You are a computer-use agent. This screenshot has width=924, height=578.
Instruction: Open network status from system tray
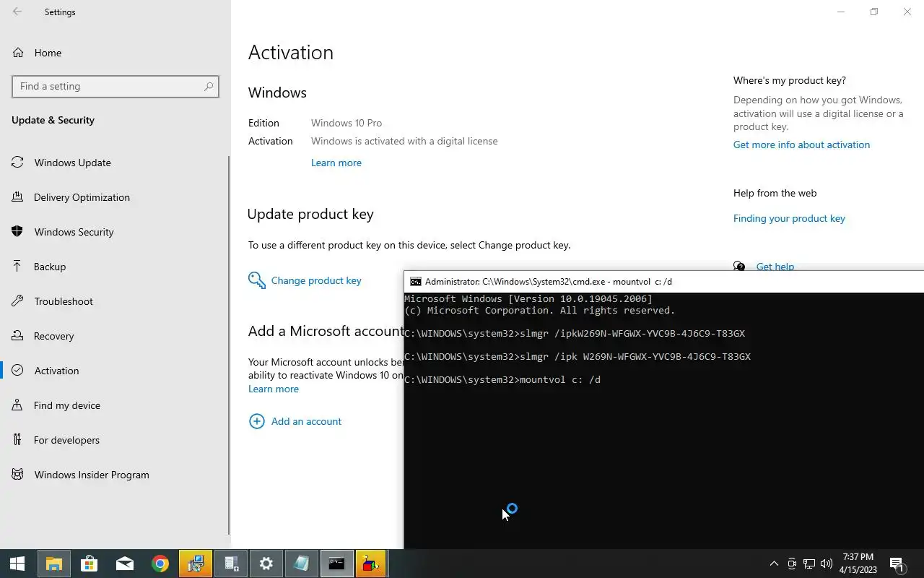(x=809, y=564)
